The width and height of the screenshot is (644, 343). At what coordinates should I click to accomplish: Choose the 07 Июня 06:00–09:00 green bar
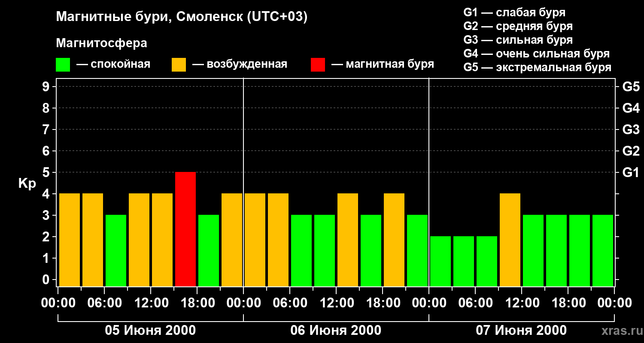pyautogui.click(x=487, y=261)
